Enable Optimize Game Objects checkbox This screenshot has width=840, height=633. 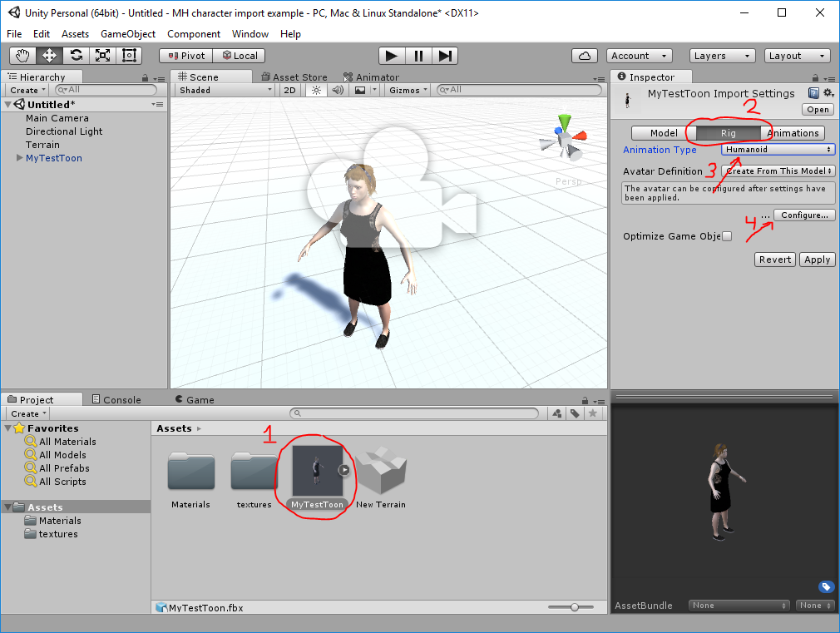click(x=726, y=236)
